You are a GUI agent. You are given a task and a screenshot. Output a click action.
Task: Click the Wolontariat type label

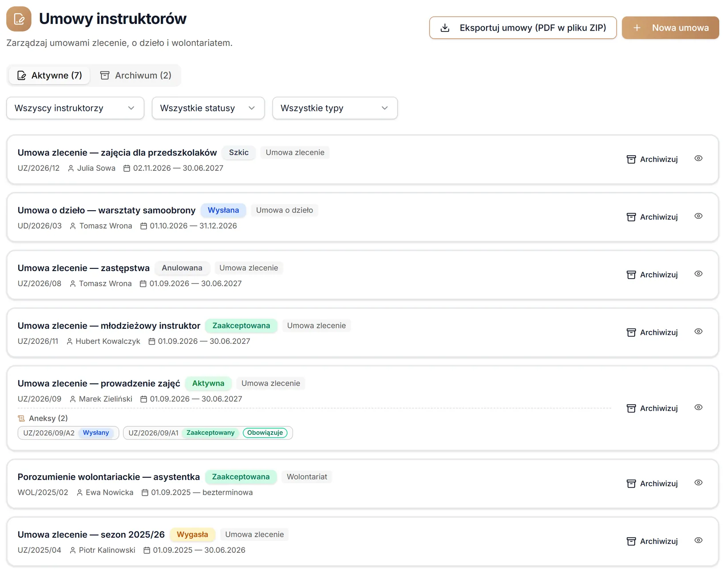(307, 477)
